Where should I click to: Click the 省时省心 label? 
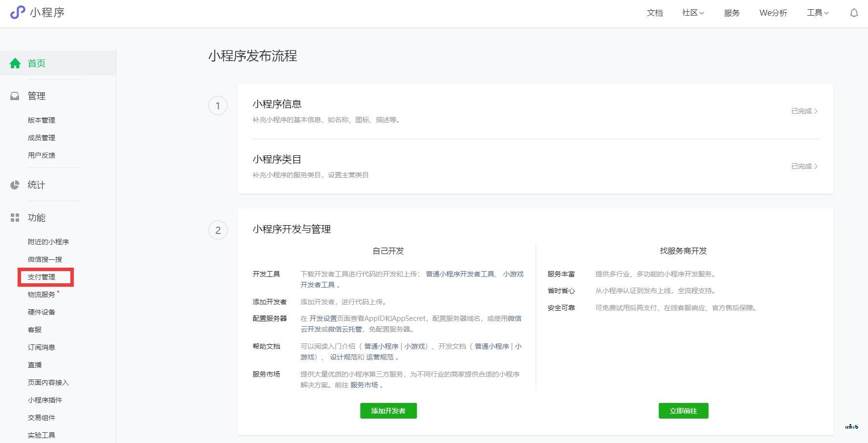pos(561,291)
